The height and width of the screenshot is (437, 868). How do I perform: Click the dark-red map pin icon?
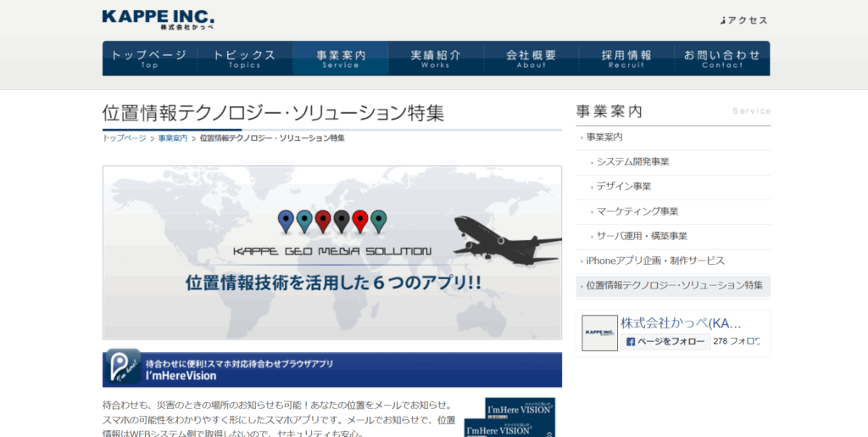tap(323, 221)
